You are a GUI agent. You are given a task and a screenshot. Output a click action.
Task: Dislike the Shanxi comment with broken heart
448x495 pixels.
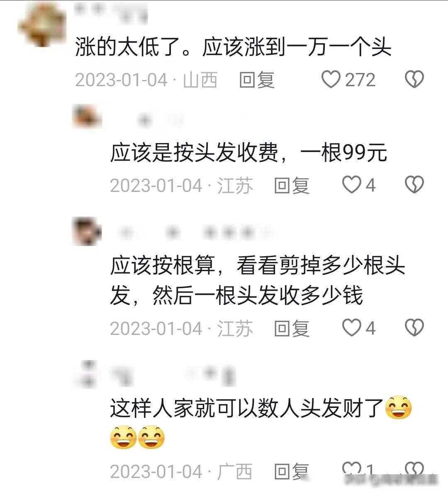(x=414, y=79)
